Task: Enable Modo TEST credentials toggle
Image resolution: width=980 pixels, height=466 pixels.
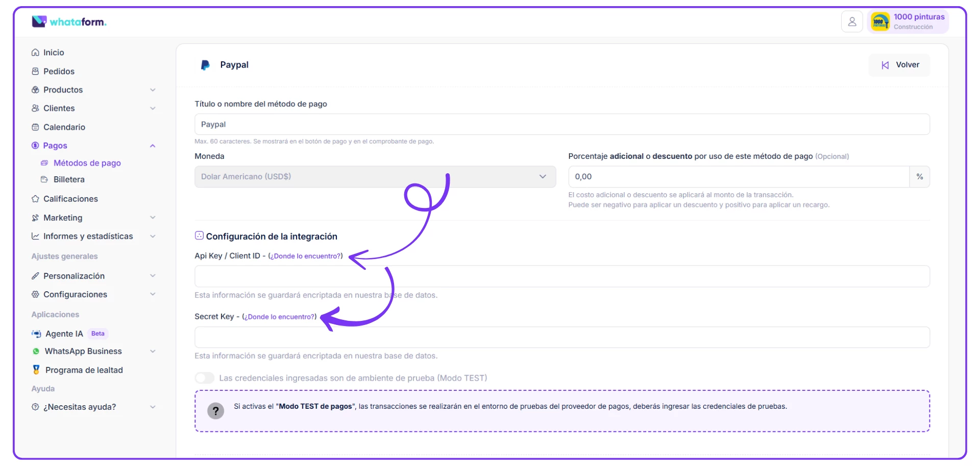Action: click(x=205, y=378)
